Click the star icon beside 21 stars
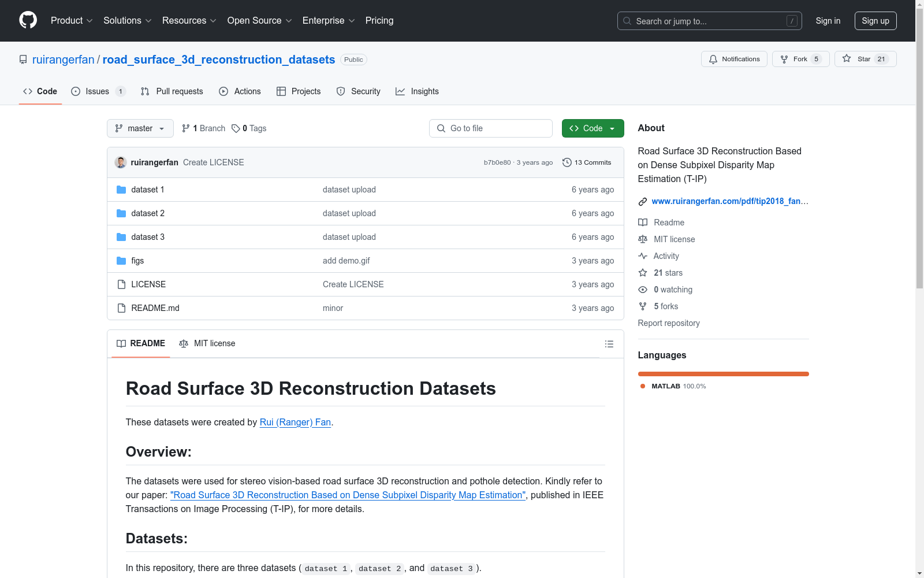This screenshot has width=924, height=578. pyautogui.click(x=643, y=273)
